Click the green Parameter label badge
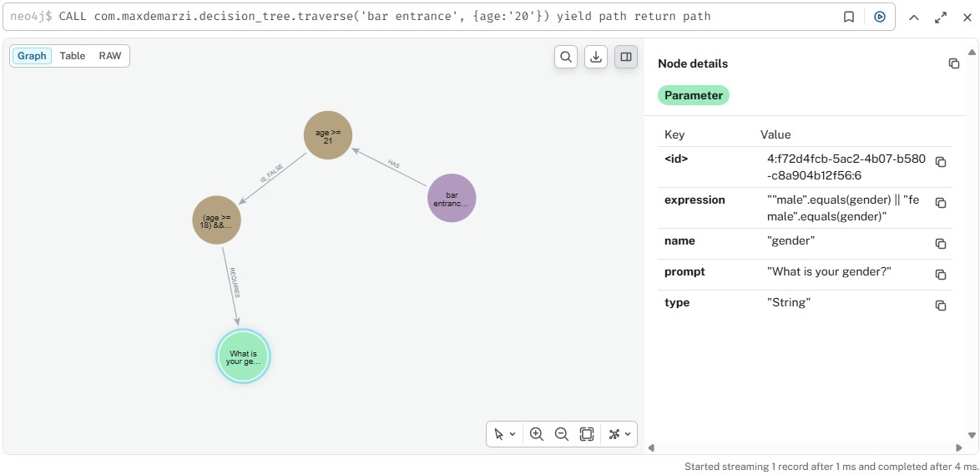The image size is (980, 475). [694, 95]
